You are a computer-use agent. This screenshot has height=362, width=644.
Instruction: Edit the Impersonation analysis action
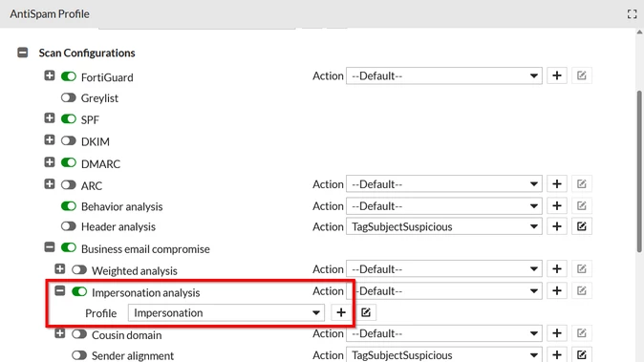pos(582,291)
